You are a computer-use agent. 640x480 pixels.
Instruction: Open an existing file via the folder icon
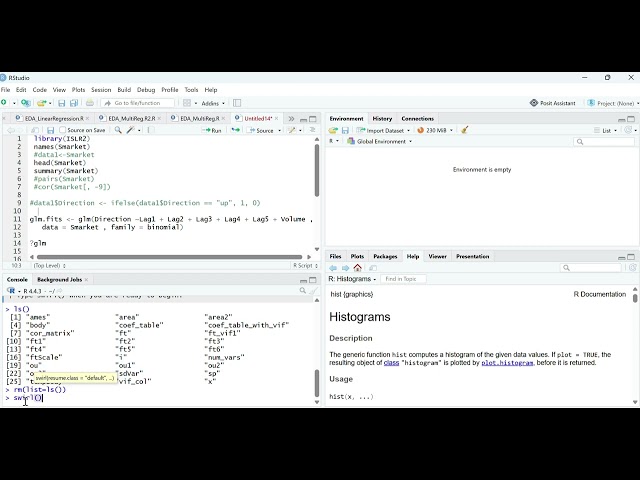pos(41,103)
